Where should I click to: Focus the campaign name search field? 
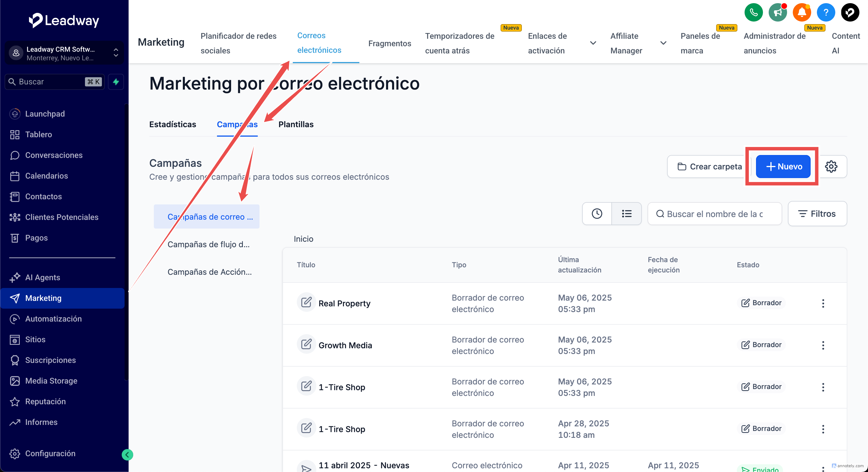(714, 214)
